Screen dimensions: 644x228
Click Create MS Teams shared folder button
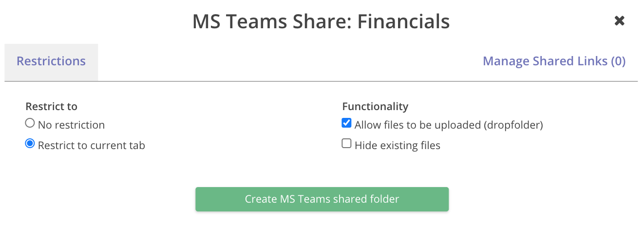click(322, 199)
